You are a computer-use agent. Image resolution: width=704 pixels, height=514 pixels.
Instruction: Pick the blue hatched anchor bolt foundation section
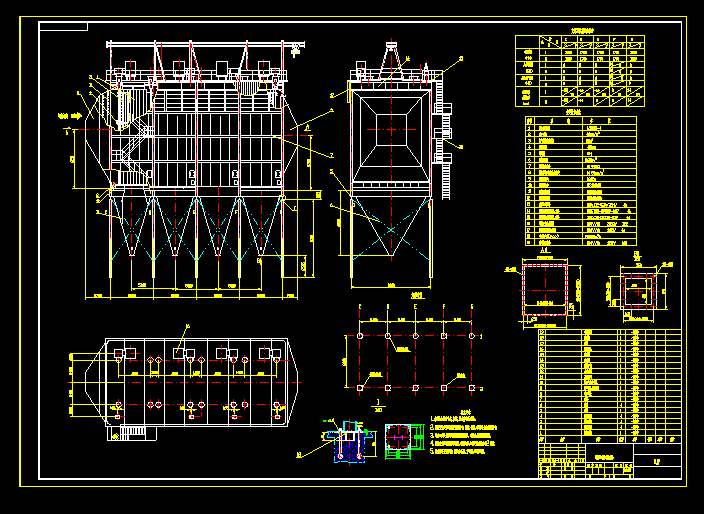[349, 442]
